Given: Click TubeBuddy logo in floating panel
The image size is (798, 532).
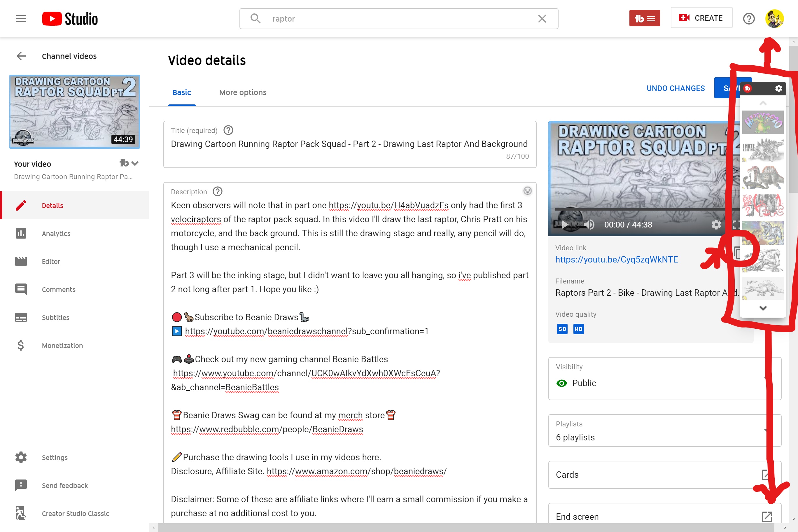Looking at the screenshot, I should (x=748, y=89).
